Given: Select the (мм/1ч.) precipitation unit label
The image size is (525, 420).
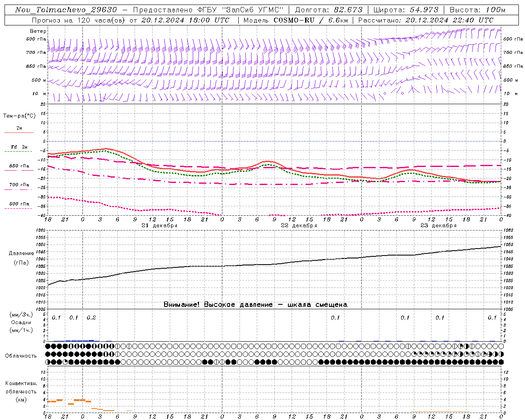Looking at the screenshot, I should coord(21,330).
